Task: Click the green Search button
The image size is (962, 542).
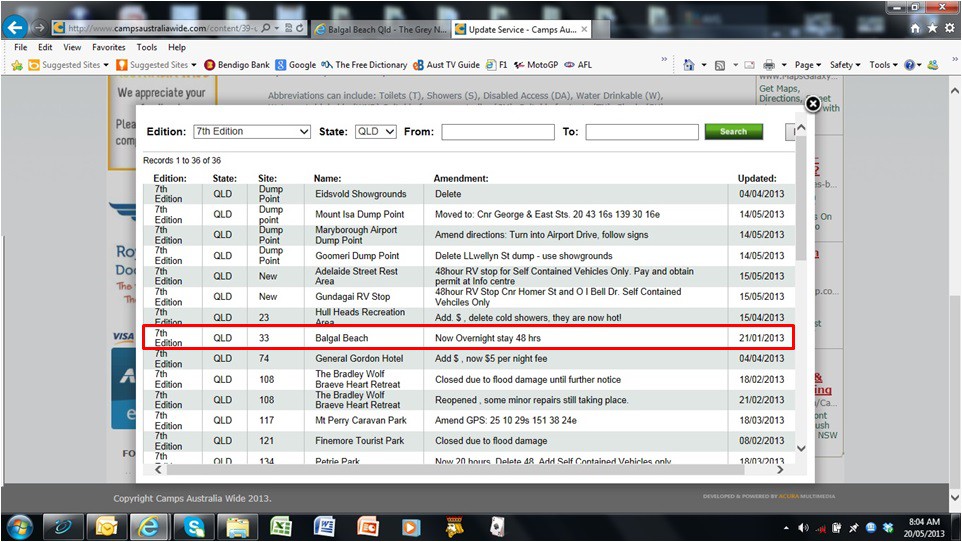Action: point(733,132)
